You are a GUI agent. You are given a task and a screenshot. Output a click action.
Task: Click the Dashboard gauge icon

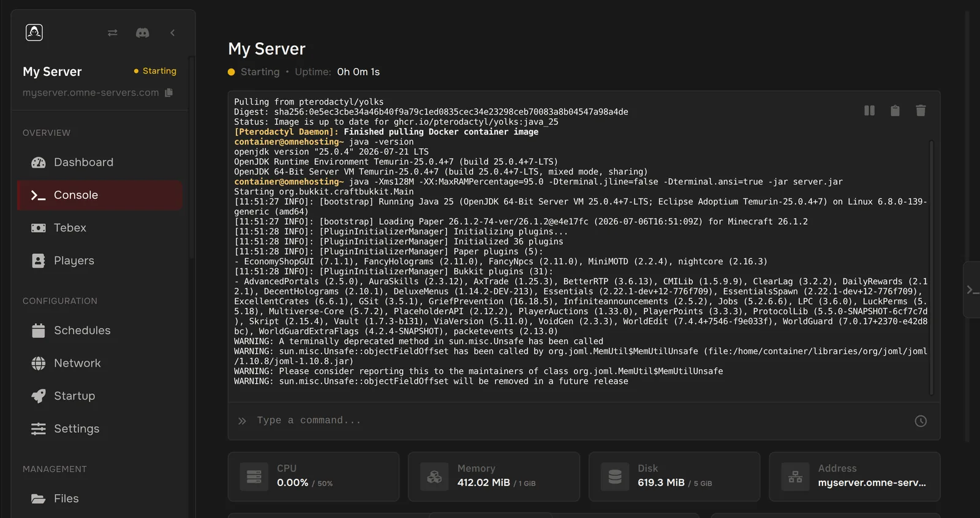pos(39,163)
